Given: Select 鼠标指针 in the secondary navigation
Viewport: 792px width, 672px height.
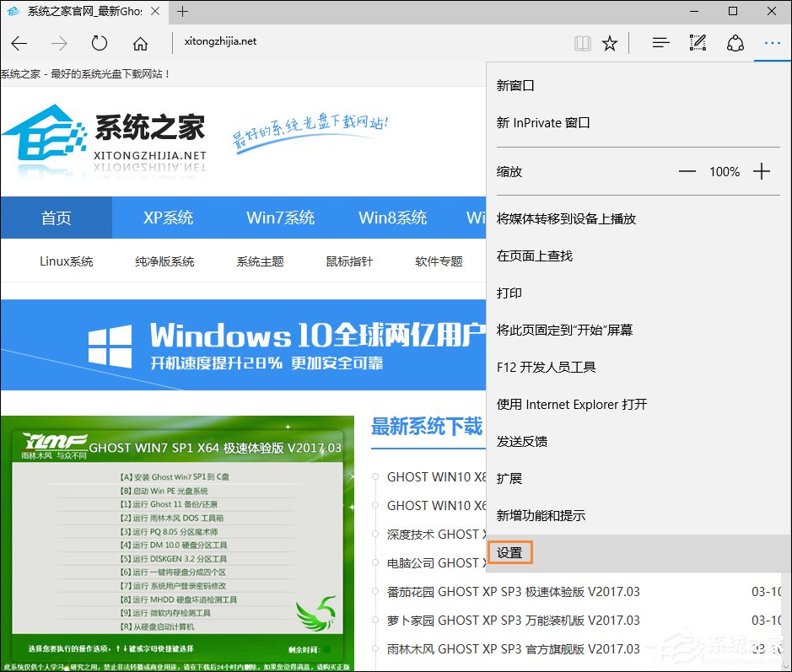Looking at the screenshot, I should coord(348,261).
